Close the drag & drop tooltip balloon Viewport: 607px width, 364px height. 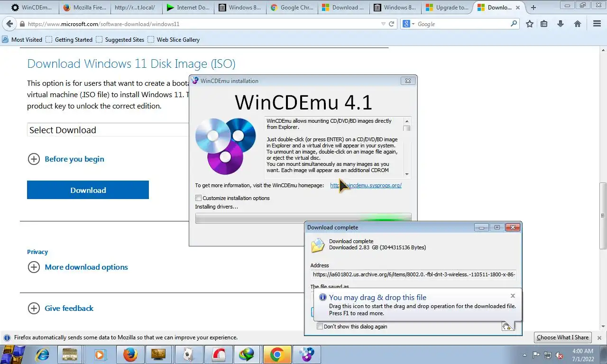click(x=513, y=296)
